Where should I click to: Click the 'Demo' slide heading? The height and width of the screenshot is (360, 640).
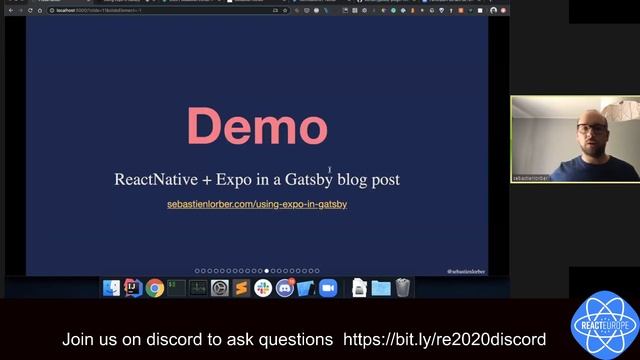pyautogui.click(x=258, y=125)
